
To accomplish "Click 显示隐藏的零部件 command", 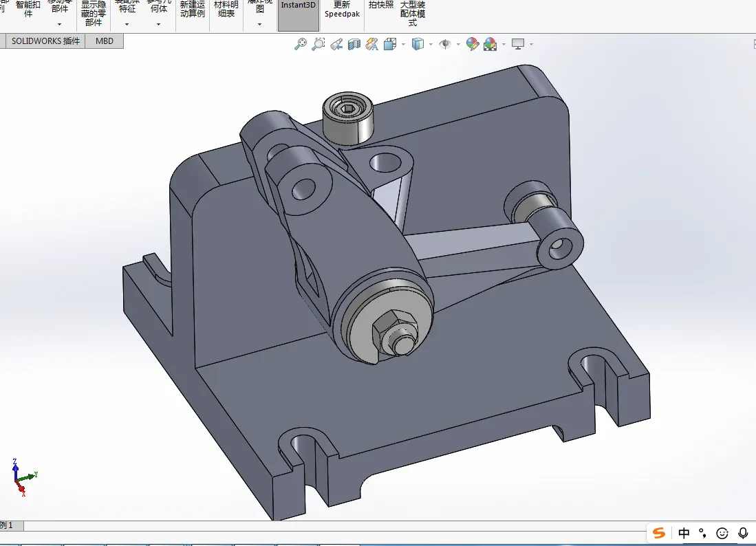I will (93, 14).
